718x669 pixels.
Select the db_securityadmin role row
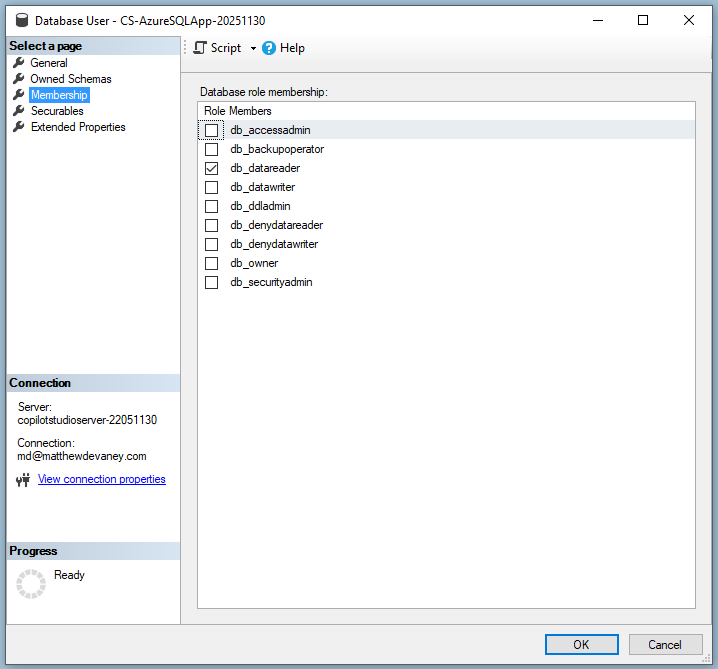271,282
